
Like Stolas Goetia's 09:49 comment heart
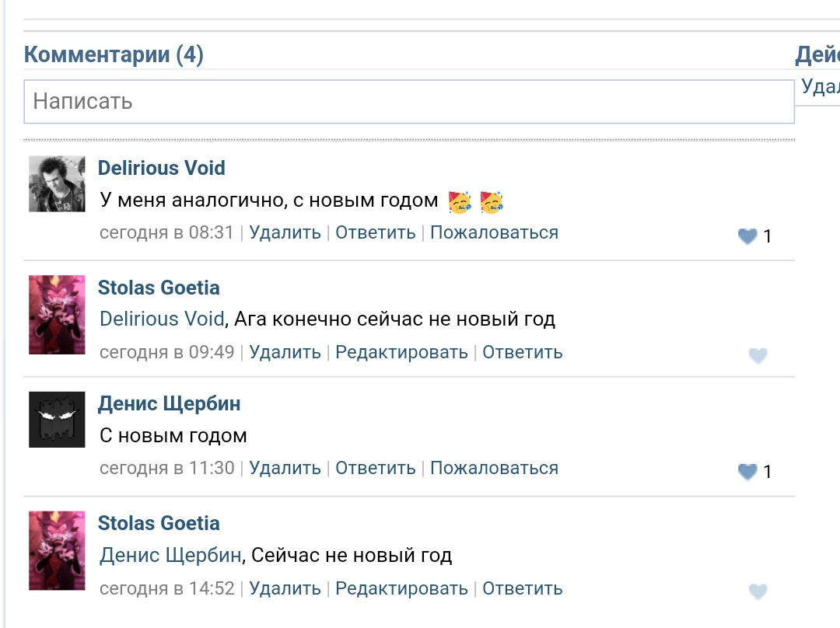[x=758, y=356]
